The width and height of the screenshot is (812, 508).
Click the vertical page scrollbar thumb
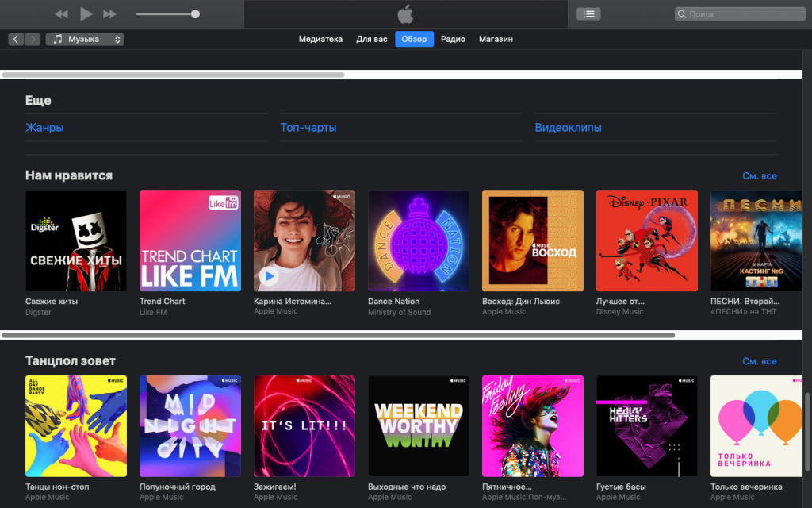click(806, 433)
